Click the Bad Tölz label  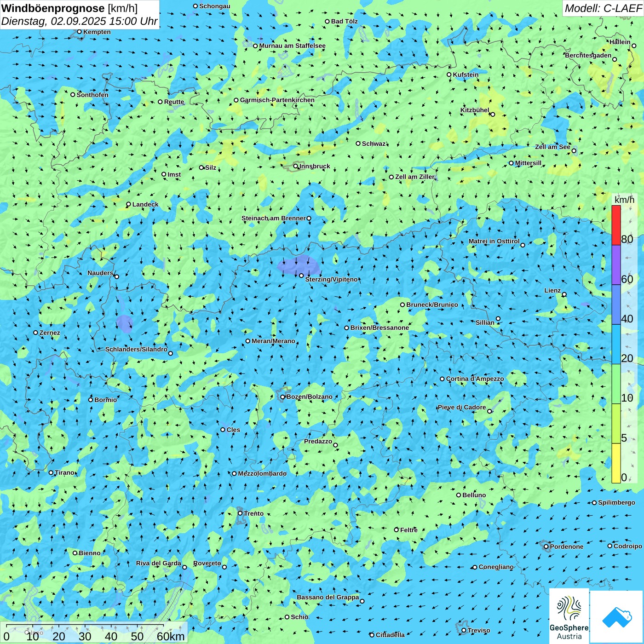coord(345,21)
